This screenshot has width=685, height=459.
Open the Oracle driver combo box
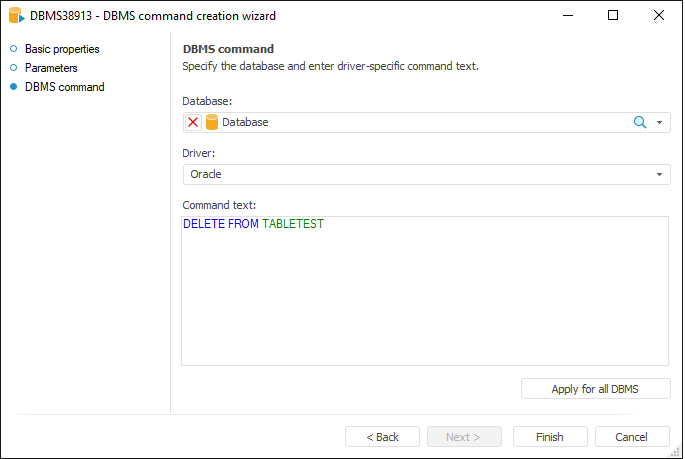[x=426, y=174]
